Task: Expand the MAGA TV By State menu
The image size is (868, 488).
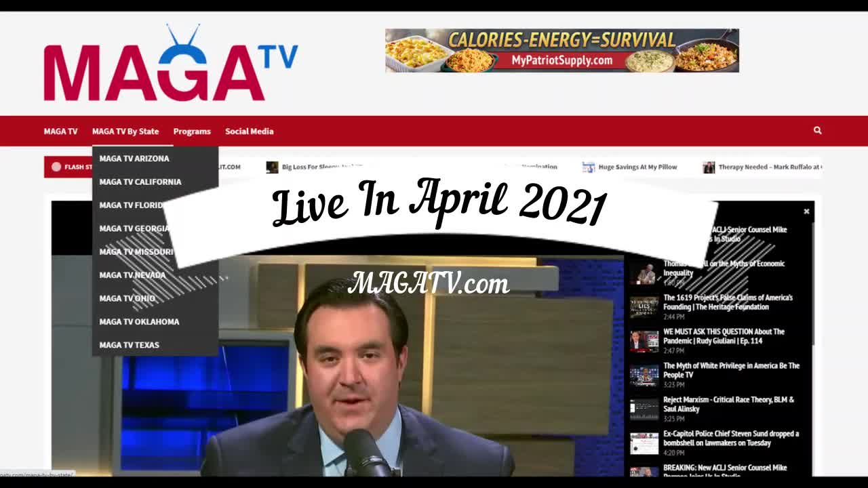Action: (x=125, y=131)
